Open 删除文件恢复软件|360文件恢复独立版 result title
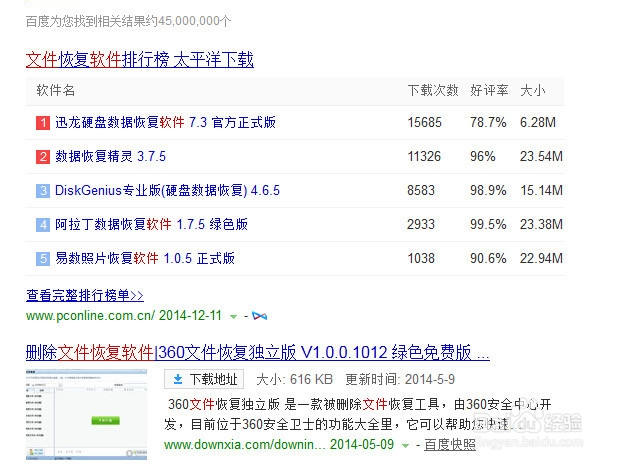This screenshot has width=618, height=464. tap(258, 352)
